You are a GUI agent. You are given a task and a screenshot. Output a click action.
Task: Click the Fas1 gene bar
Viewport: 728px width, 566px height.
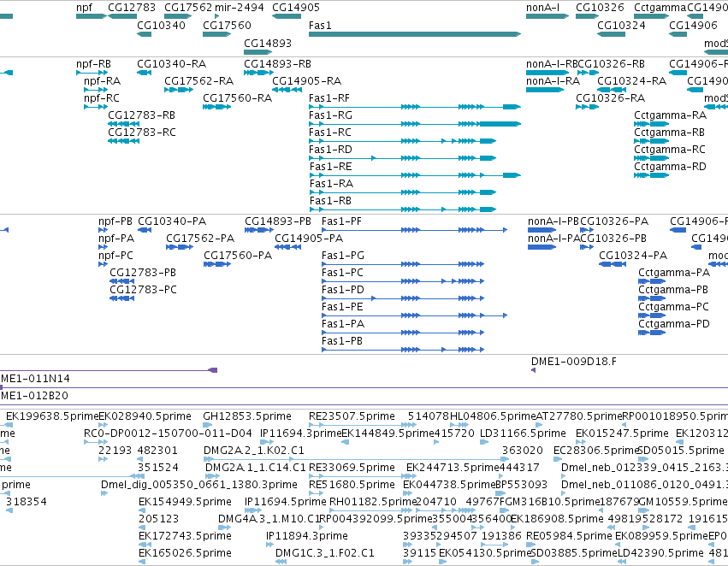(x=415, y=34)
